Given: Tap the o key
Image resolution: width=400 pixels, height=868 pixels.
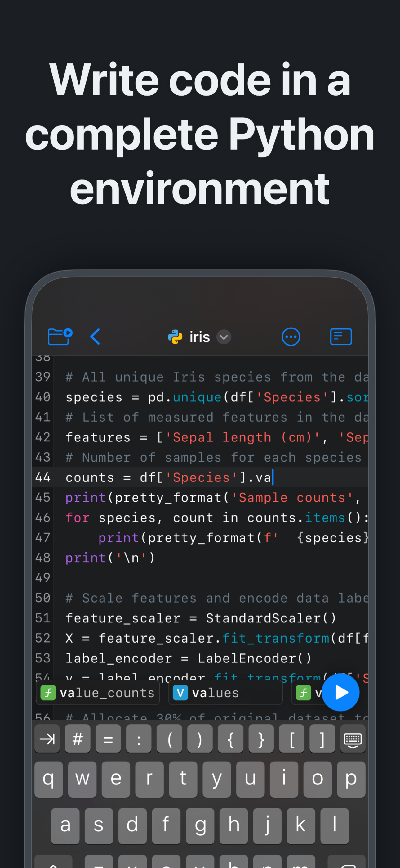Looking at the screenshot, I should [318, 780].
